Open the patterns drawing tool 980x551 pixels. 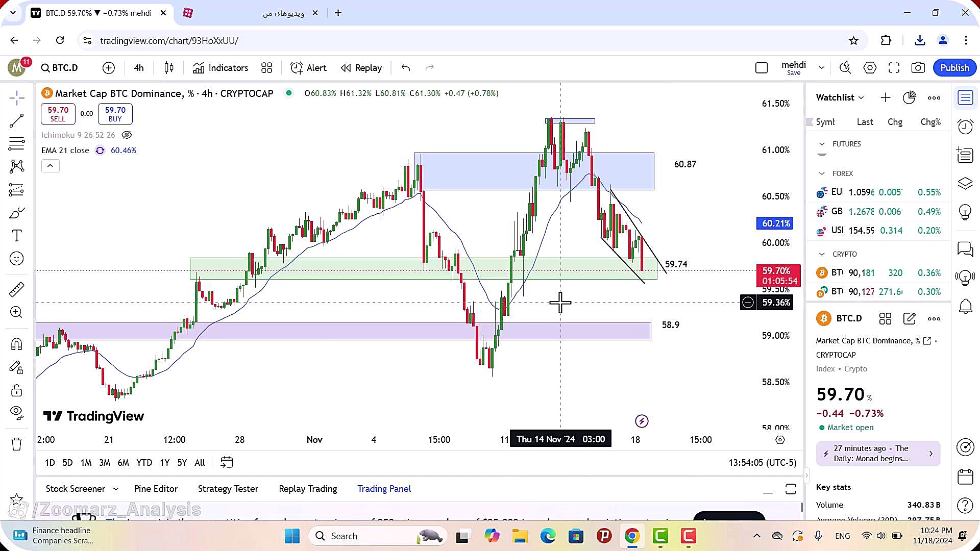pyautogui.click(x=17, y=166)
